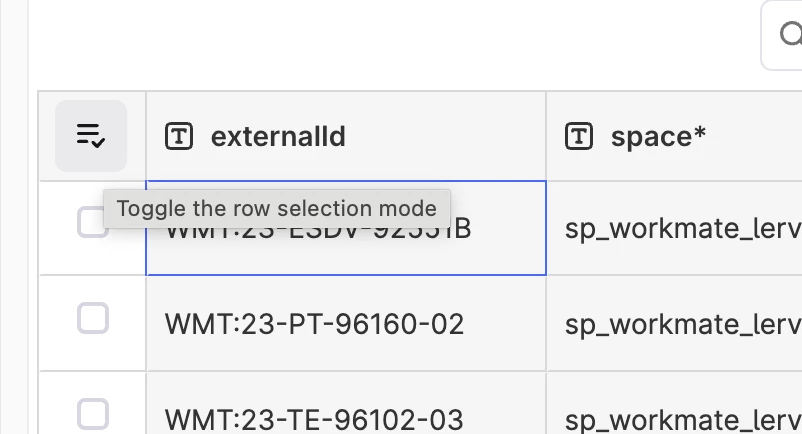The image size is (802, 434).
Task: Click the search magnifier icon
Action: point(791,36)
